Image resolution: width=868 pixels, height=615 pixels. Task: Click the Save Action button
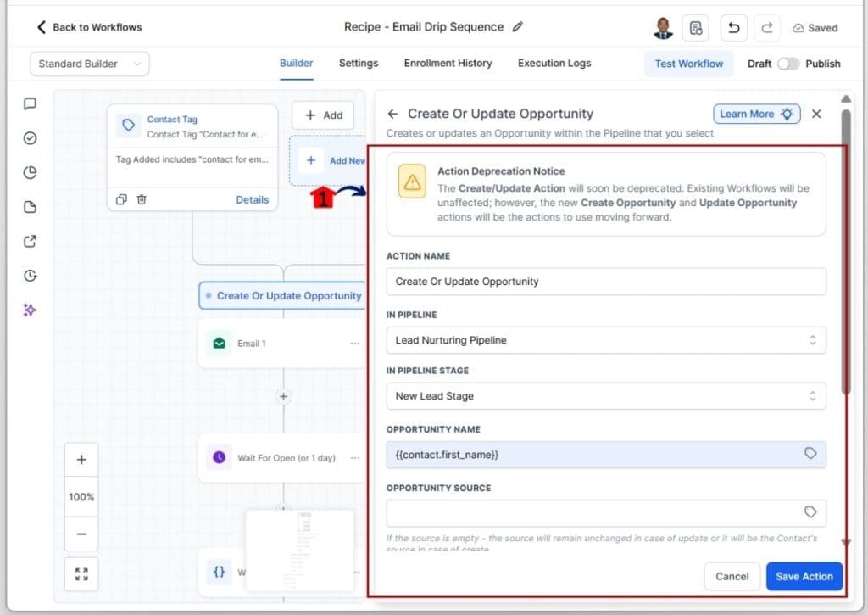pos(804,576)
